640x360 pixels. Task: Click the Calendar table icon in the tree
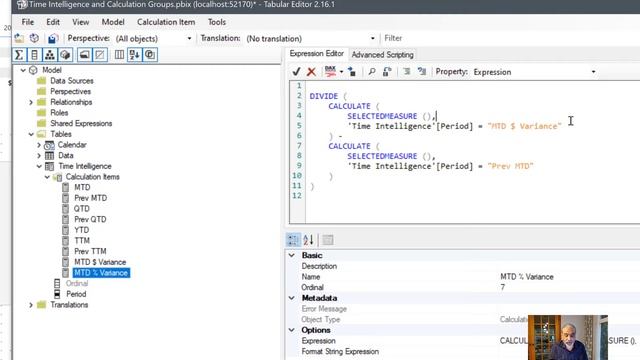[x=49, y=145]
